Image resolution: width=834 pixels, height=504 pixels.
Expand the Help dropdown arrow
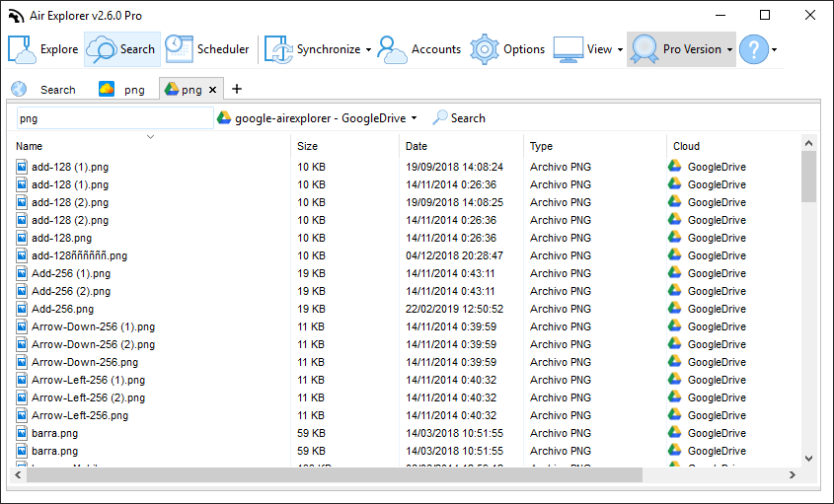[774, 50]
